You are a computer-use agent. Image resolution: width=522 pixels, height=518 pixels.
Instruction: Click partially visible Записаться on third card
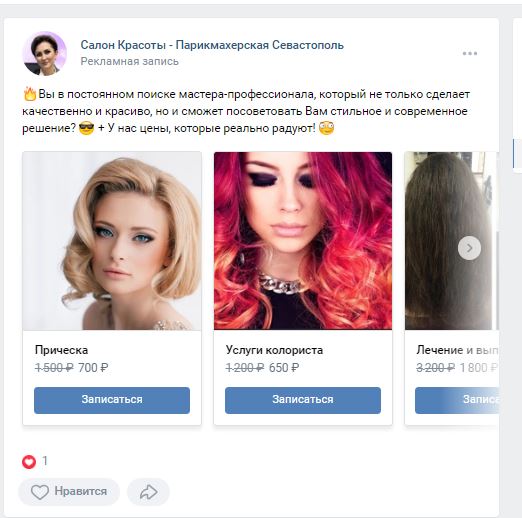[457, 400]
